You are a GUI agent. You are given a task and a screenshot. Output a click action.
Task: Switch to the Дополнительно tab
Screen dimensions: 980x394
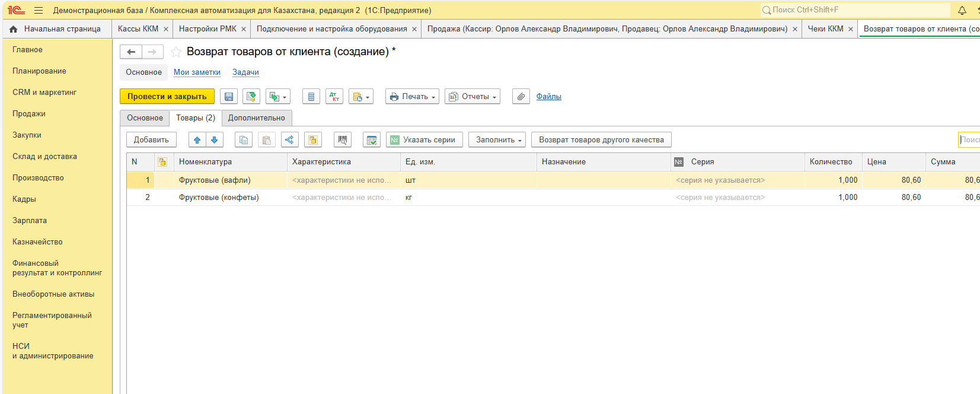coord(257,118)
